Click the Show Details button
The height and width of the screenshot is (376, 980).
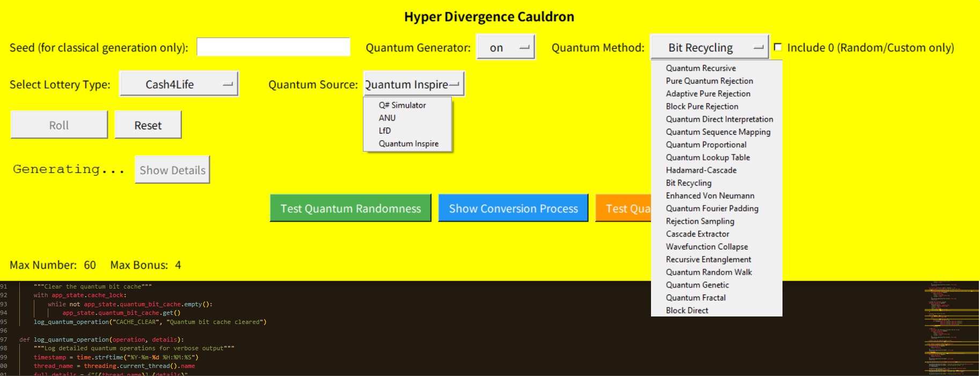point(172,170)
